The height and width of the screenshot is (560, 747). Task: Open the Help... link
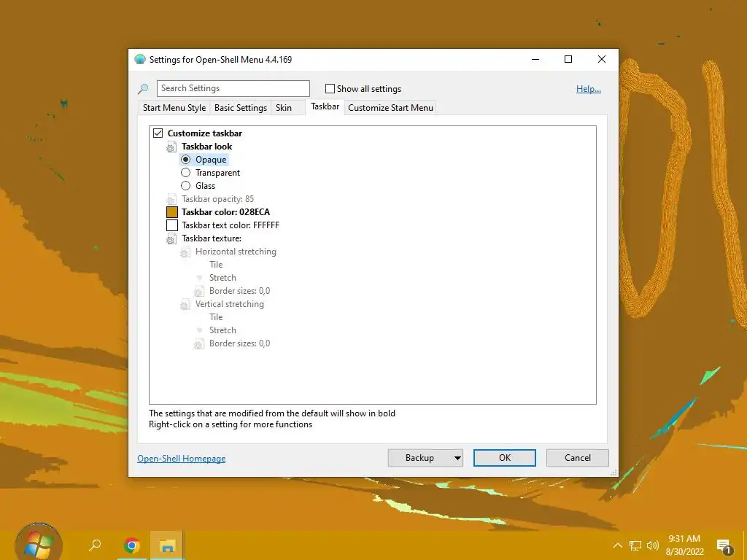pos(589,89)
